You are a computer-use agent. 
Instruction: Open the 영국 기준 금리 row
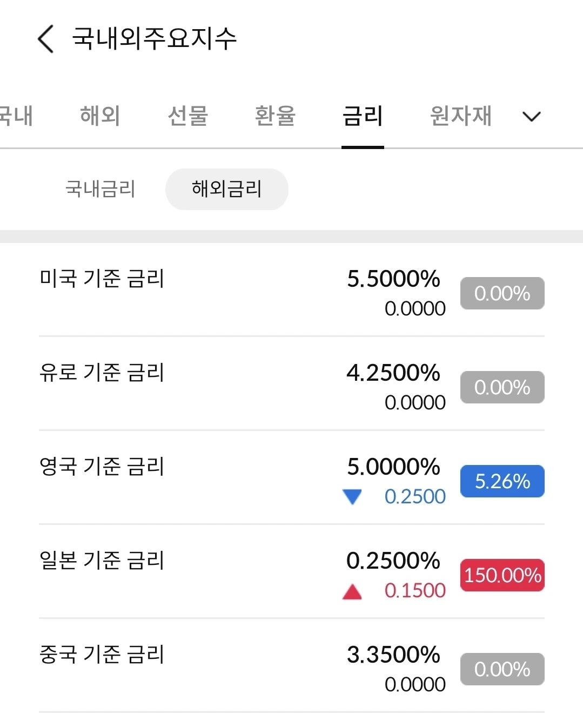coord(102,467)
